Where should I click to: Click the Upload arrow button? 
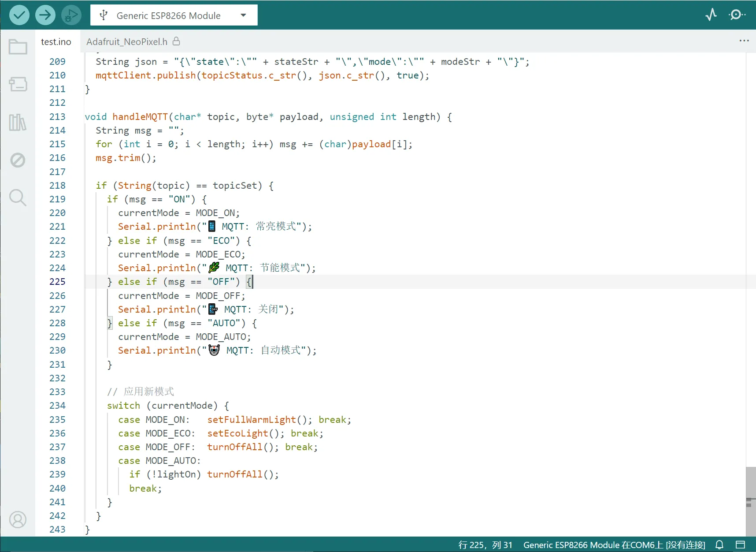45,15
